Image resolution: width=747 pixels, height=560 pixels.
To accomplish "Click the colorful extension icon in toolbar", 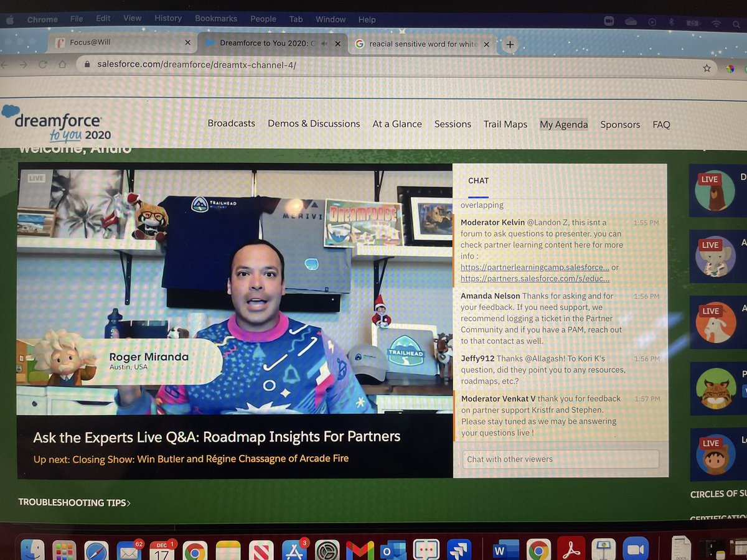I will pos(730,68).
